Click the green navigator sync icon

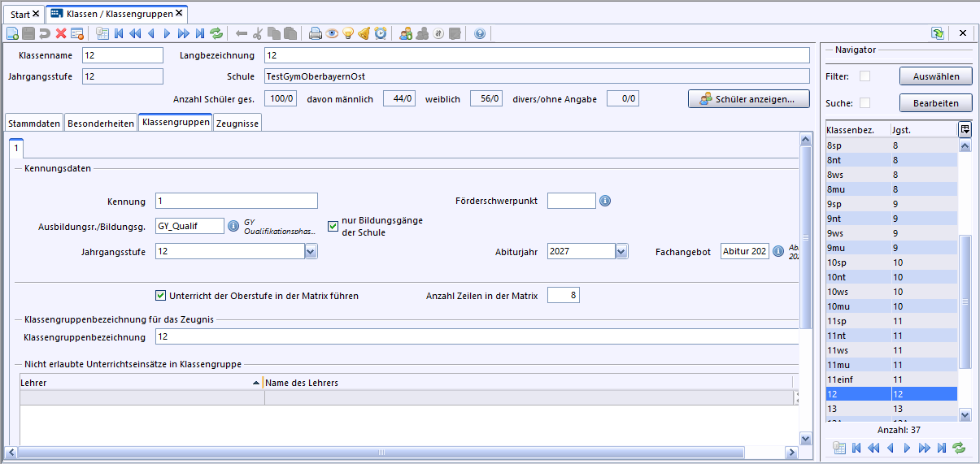(x=938, y=33)
